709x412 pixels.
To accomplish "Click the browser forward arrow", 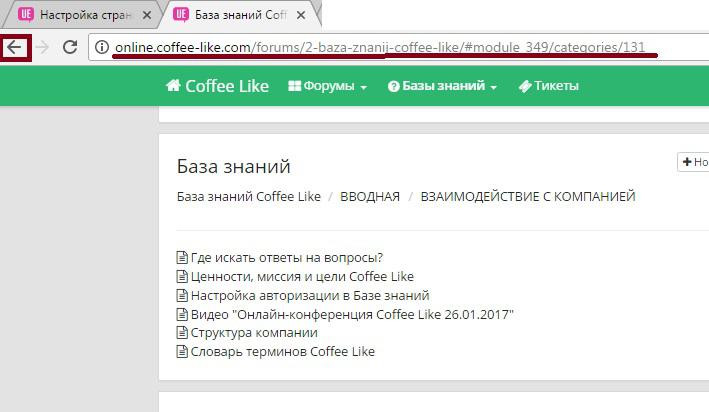I will [42, 47].
